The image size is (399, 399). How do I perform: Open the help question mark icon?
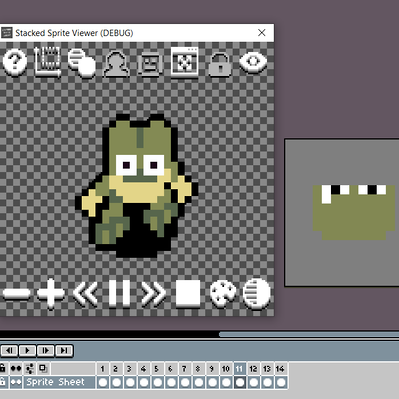pyautogui.click(x=15, y=62)
